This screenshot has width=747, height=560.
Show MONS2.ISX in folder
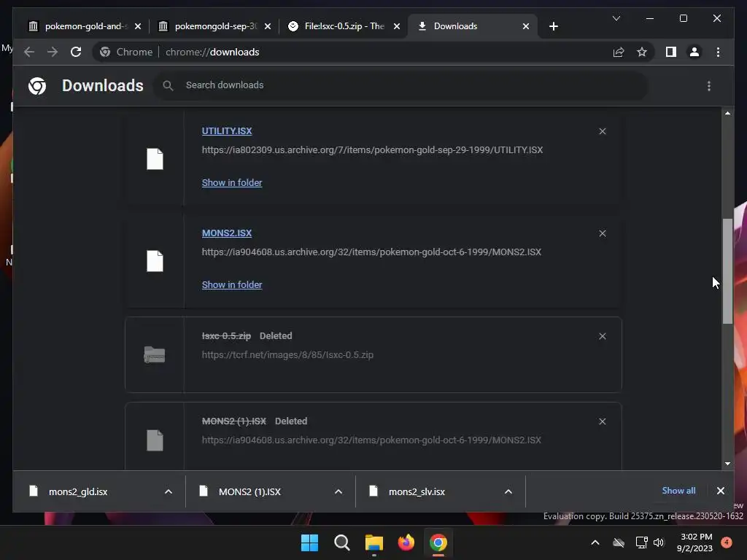[x=232, y=285]
